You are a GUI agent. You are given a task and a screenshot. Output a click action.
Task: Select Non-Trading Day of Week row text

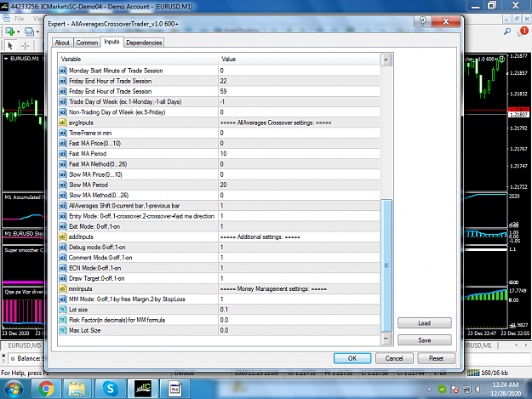(117, 112)
